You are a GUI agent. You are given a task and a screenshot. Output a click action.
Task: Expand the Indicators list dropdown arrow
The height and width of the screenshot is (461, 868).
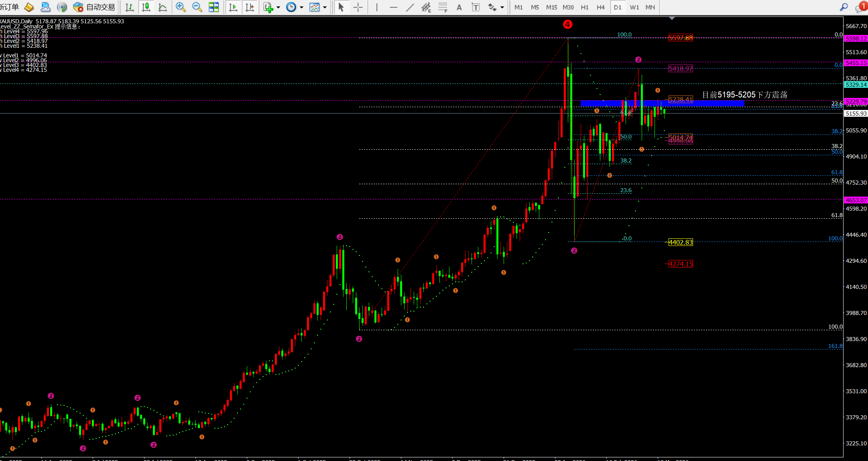tap(278, 7)
